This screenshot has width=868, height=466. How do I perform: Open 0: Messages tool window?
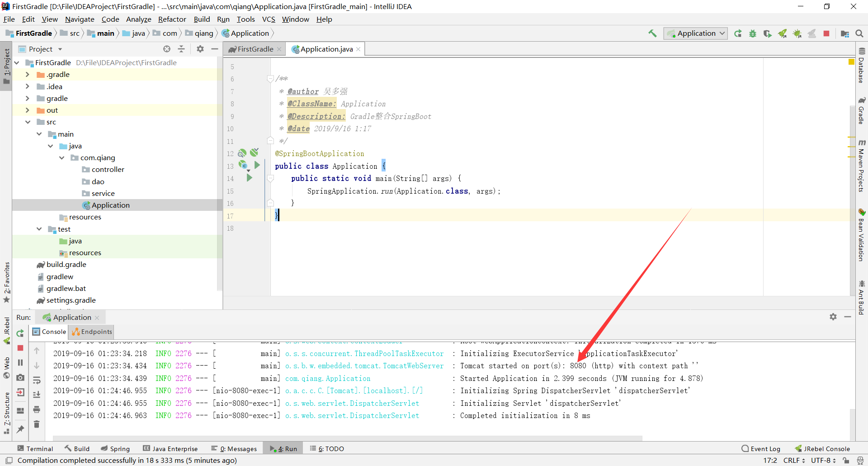click(234, 448)
